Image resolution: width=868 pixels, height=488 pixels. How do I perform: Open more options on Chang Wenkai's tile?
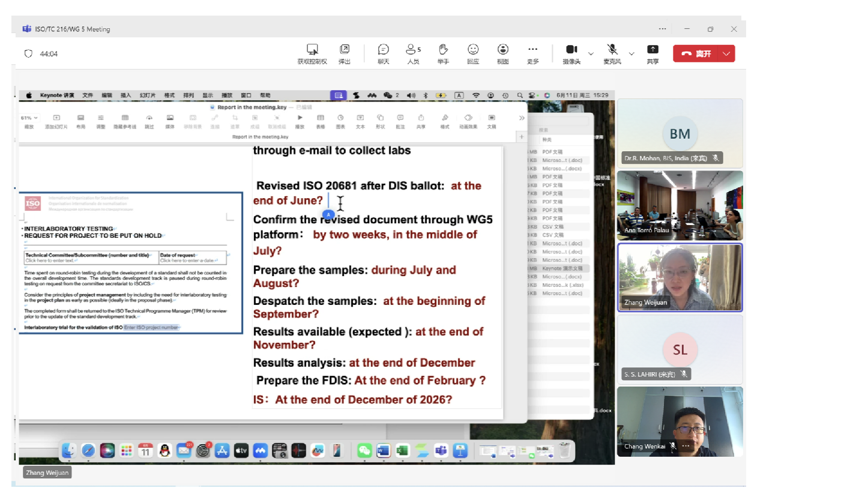tap(686, 446)
